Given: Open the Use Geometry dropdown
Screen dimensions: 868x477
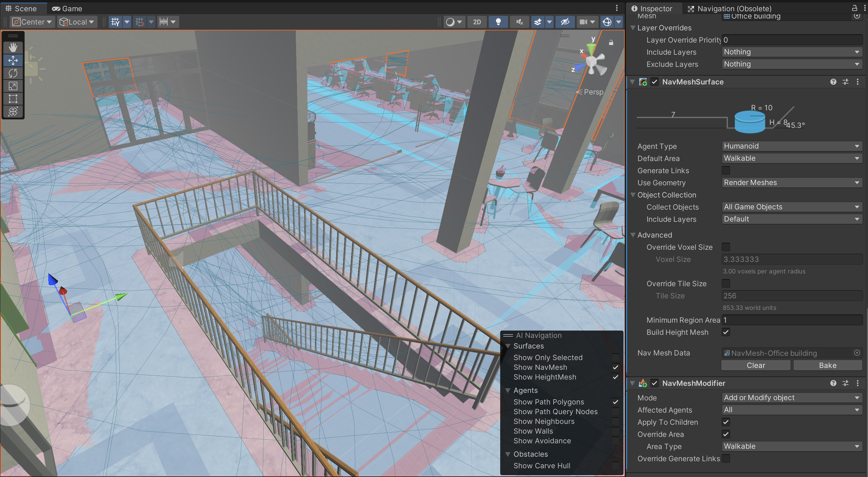Looking at the screenshot, I should [x=791, y=183].
